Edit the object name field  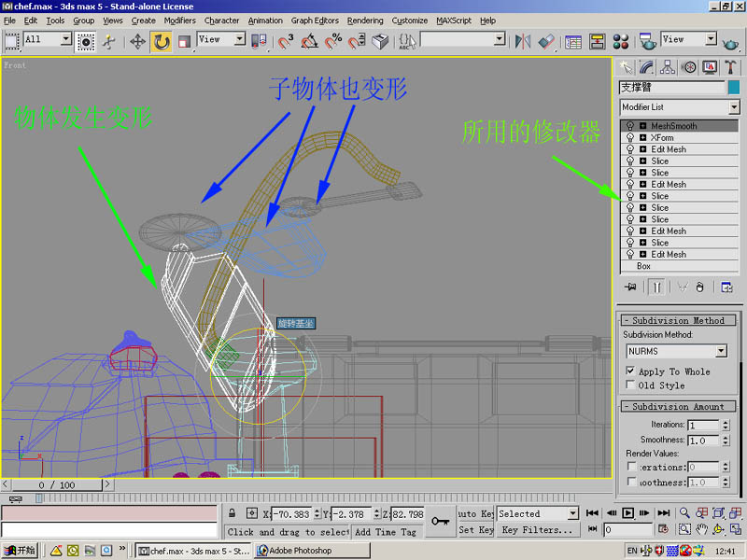[671, 87]
